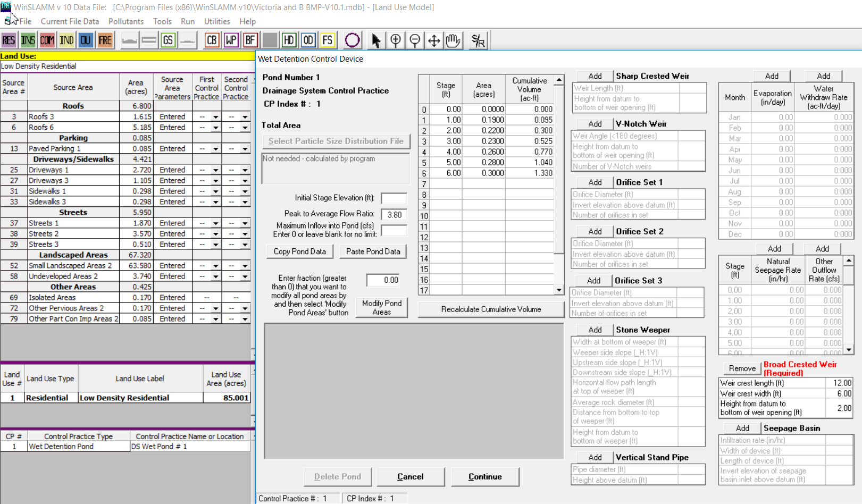Select the FRE freeway land use tool
Screen dimensions: 862x504
pos(105,40)
